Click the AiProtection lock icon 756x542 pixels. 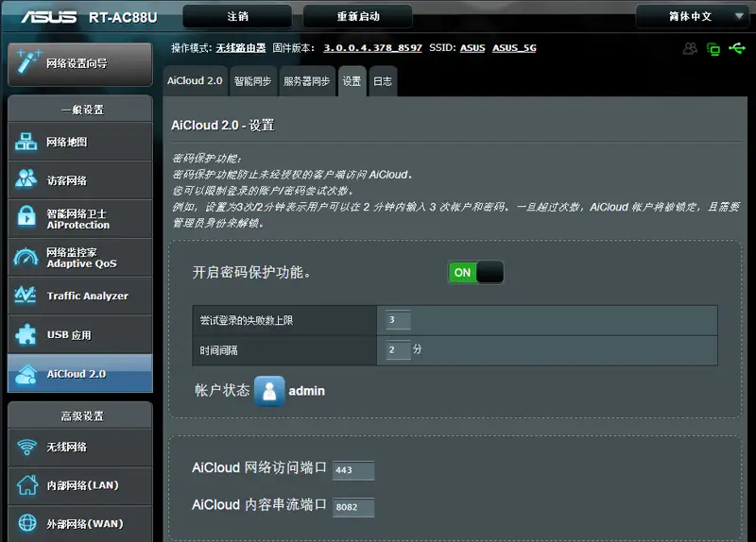26,216
